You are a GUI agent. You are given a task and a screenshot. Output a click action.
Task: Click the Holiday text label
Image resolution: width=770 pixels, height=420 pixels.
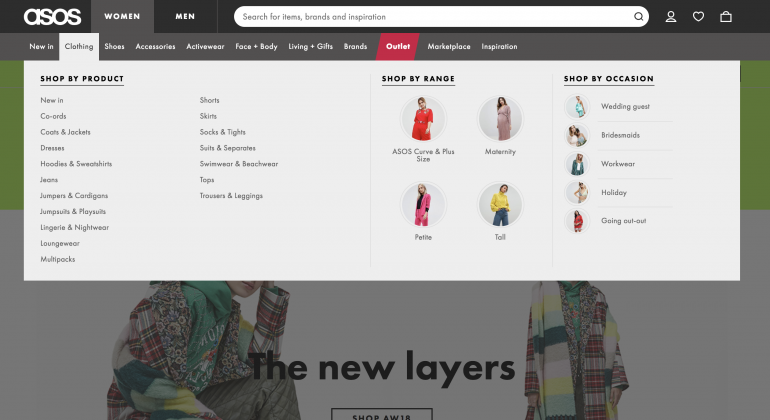click(614, 193)
